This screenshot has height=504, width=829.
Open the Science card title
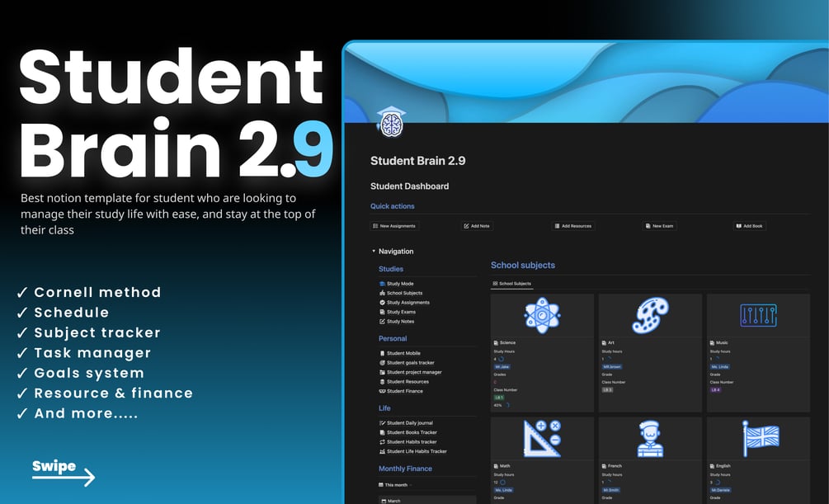click(507, 342)
